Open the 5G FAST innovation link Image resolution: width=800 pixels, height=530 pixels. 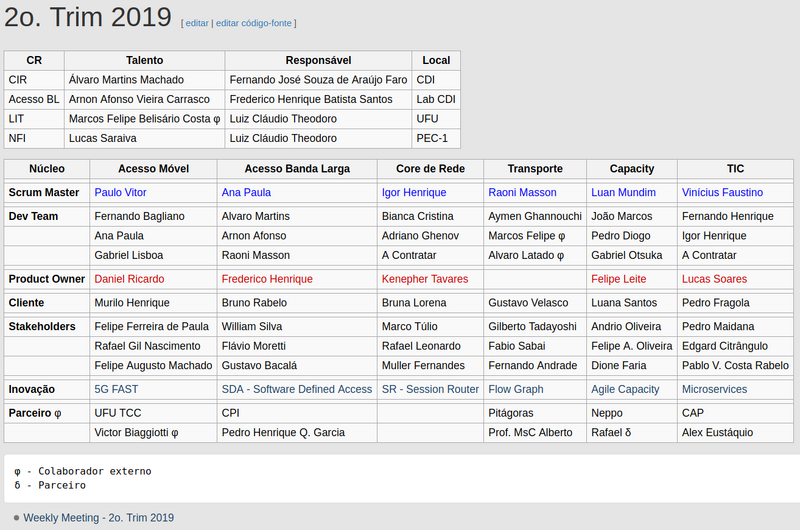click(x=116, y=389)
